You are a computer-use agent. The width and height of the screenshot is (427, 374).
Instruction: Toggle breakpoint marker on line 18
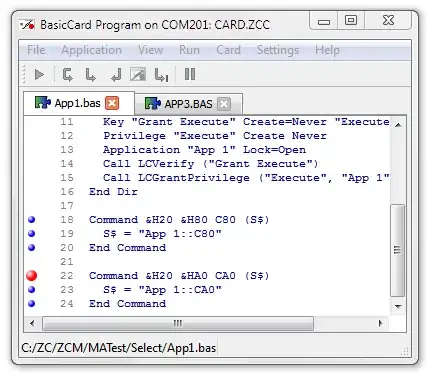coord(32,220)
